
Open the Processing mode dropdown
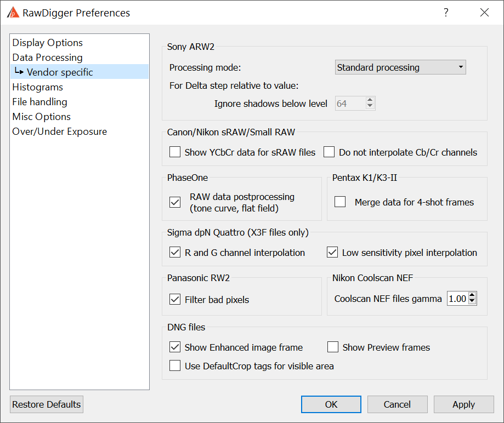pos(400,67)
